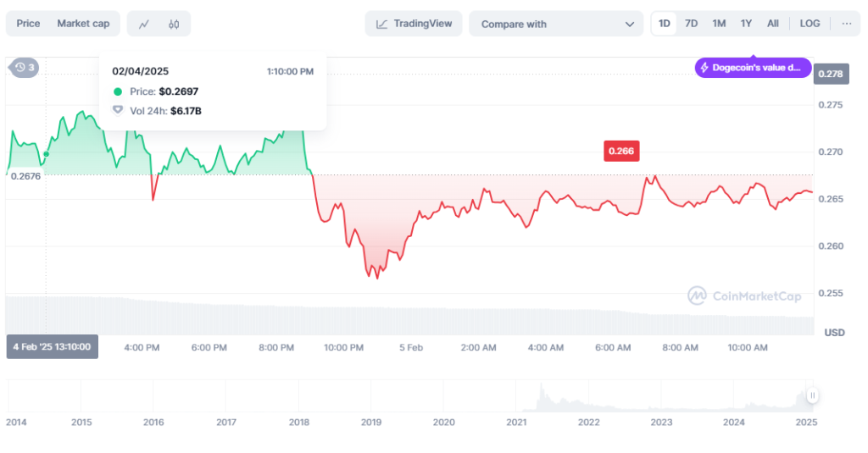Image resolution: width=868 pixels, height=453 pixels.
Task: Click the red 0.266 price label
Action: pos(620,151)
